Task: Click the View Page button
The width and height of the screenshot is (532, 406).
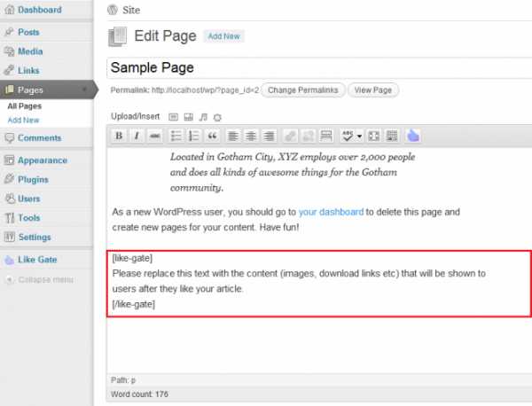Action: coord(373,90)
